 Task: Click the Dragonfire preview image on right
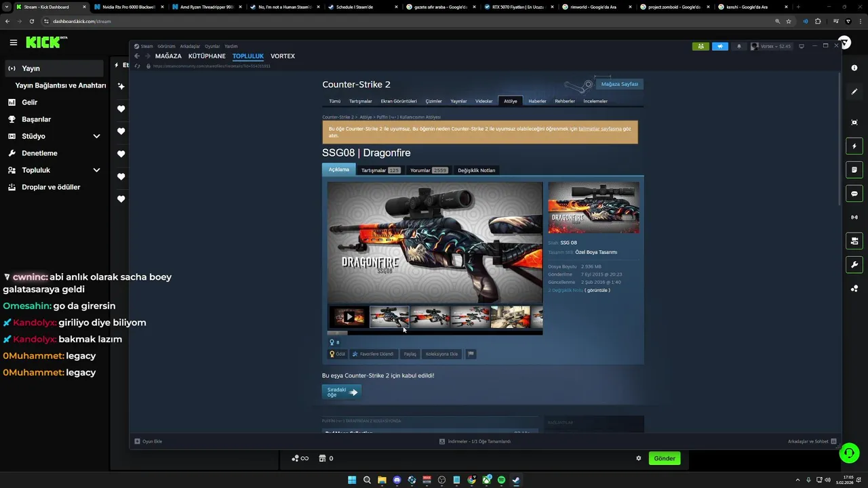[x=593, y=207]
